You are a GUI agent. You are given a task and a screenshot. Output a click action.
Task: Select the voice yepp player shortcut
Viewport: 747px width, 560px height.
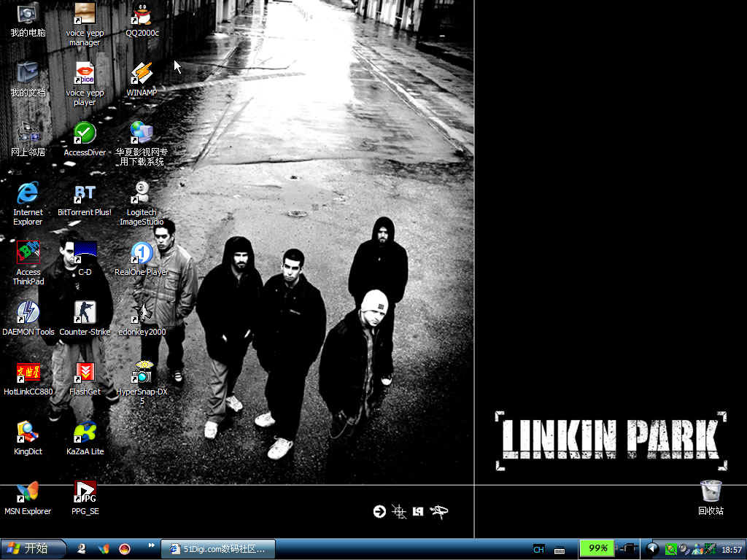pyautogui.click(x=85, y=85)
